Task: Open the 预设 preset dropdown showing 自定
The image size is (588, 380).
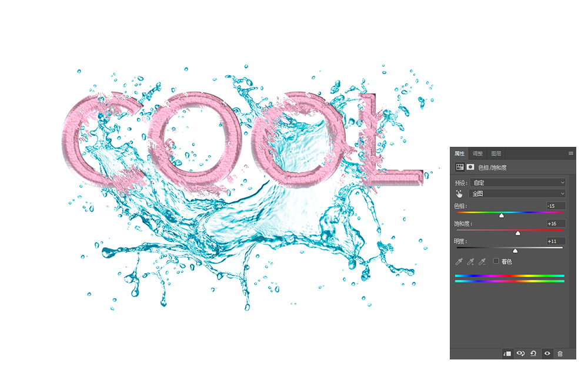Action: (518, 183)
